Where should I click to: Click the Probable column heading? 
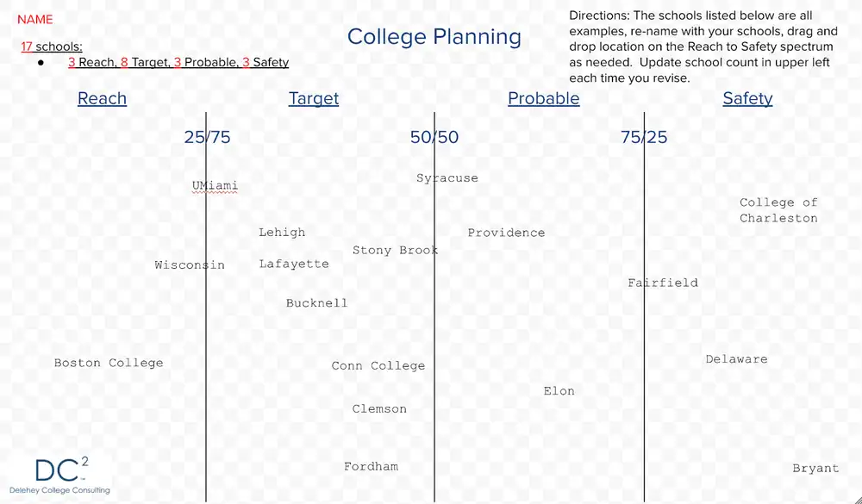point(543,98)
